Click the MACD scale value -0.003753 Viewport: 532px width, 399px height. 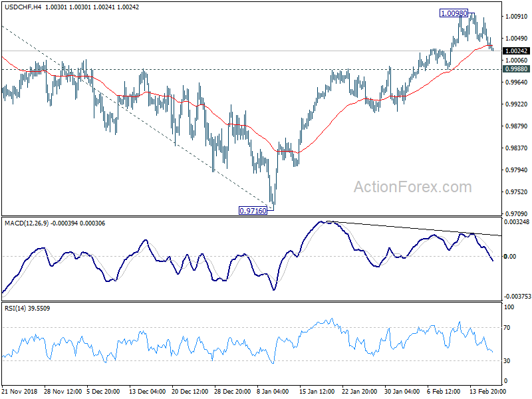[517, 297]
